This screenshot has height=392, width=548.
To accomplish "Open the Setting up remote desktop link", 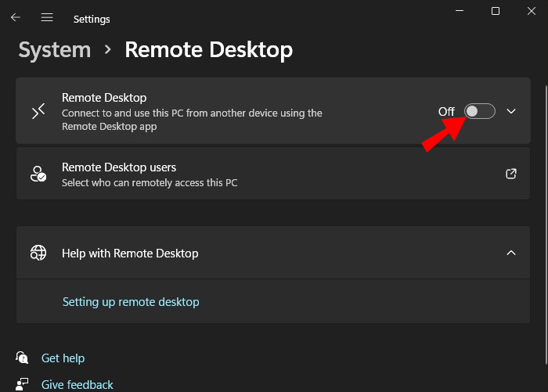I will coord(131,301).
